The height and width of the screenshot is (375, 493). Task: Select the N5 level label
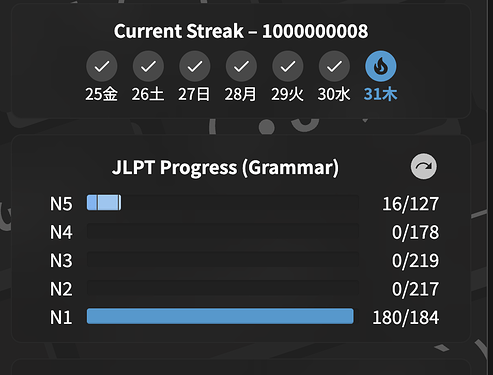[x=61, y=204]
